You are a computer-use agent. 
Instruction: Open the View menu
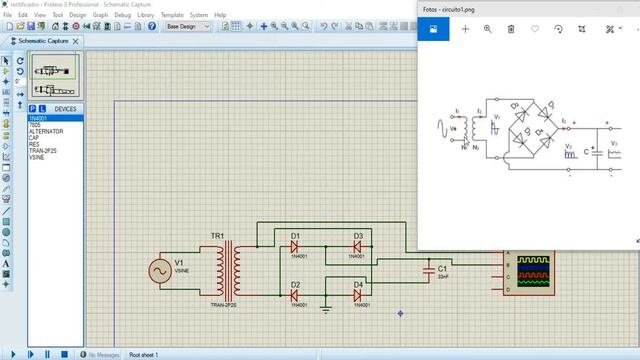(x=40, y=15)
